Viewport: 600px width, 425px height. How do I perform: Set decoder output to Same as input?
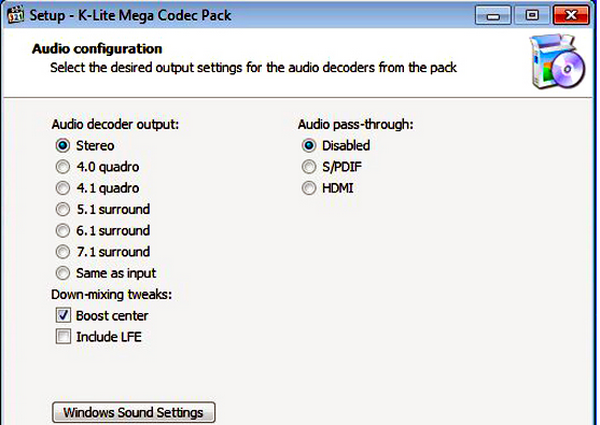63,273
